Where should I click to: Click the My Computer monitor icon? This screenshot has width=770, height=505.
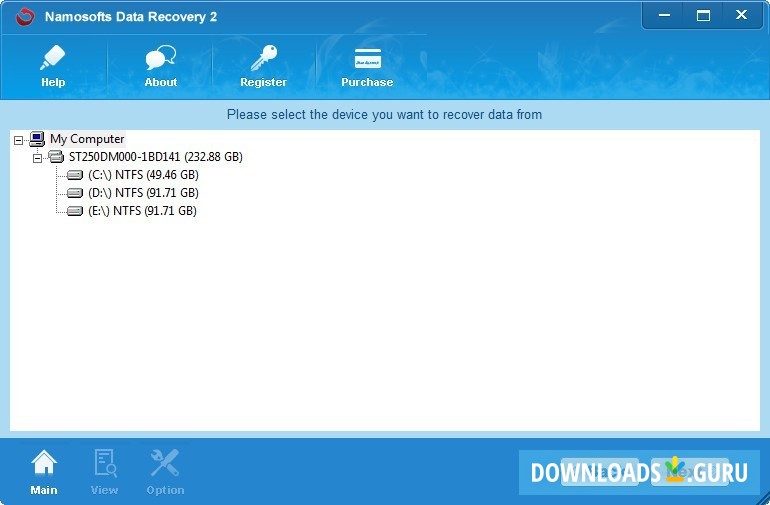[x=37, y=139]
